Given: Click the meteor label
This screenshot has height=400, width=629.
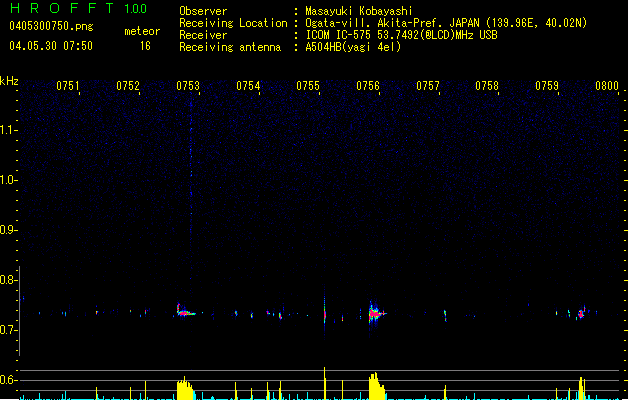Looking at the screenshot, I should (142, 31).
